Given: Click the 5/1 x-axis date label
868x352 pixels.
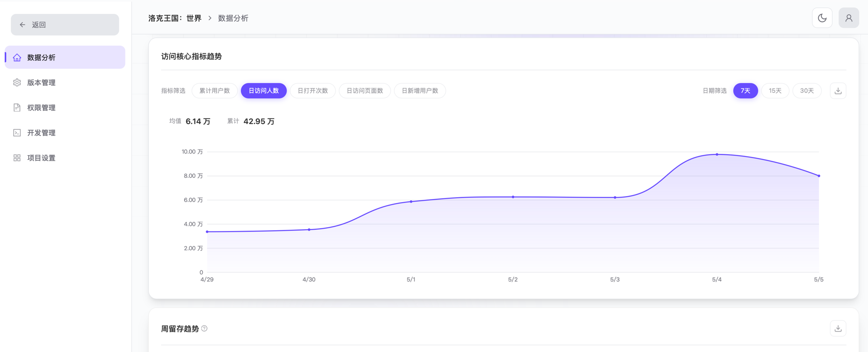Looking at the screenshot, I should (x=411, y=280).
